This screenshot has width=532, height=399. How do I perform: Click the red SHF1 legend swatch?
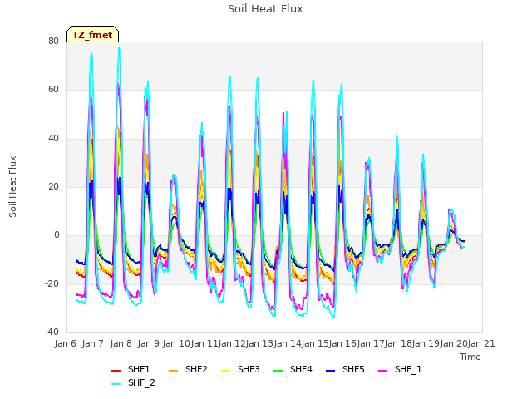116,371
